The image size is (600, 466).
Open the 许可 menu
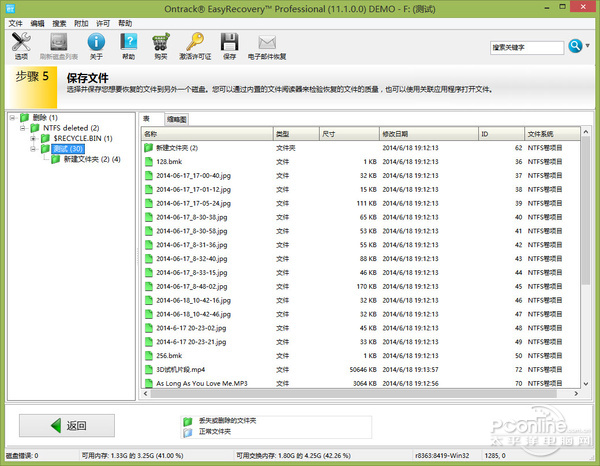pyautogui.click(x=103, y=23)
